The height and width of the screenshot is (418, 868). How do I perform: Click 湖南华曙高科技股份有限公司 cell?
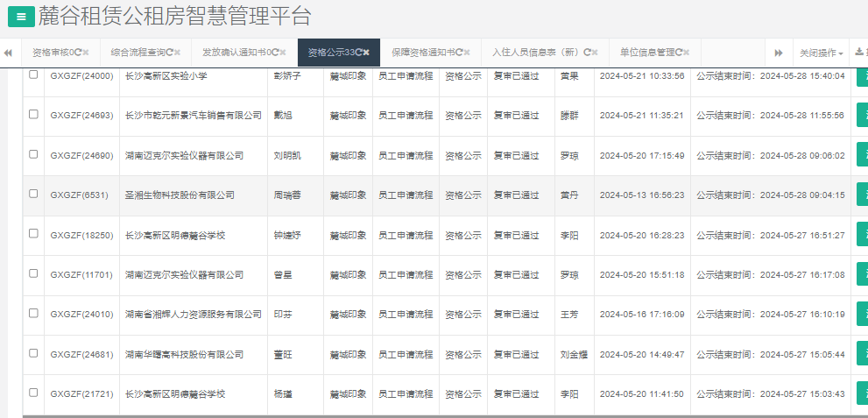tap(184, 354)
